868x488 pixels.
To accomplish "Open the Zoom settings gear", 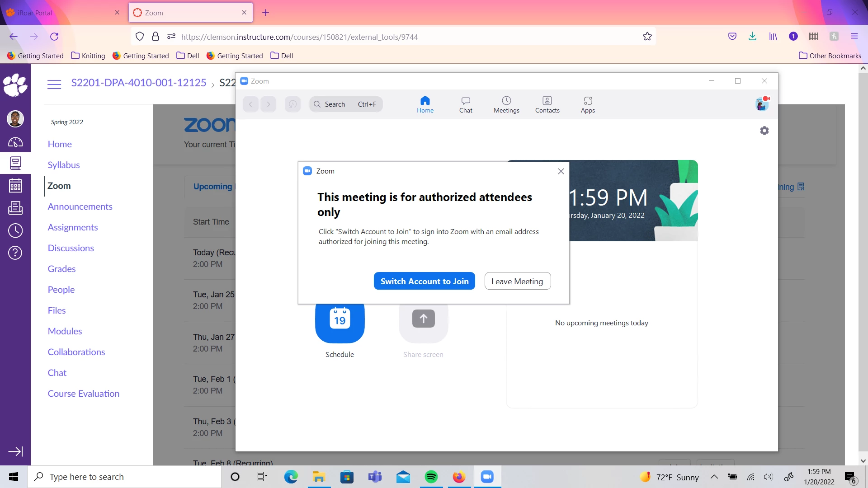I will pos(764,131).
